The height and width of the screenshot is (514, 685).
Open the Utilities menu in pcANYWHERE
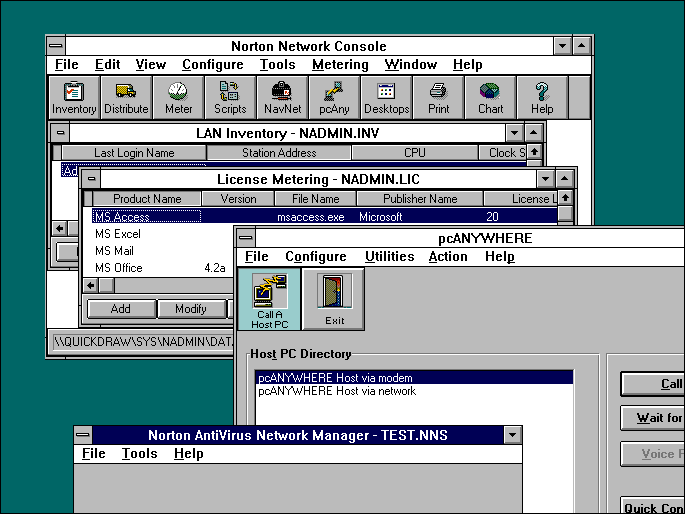[x=390, y=256]
